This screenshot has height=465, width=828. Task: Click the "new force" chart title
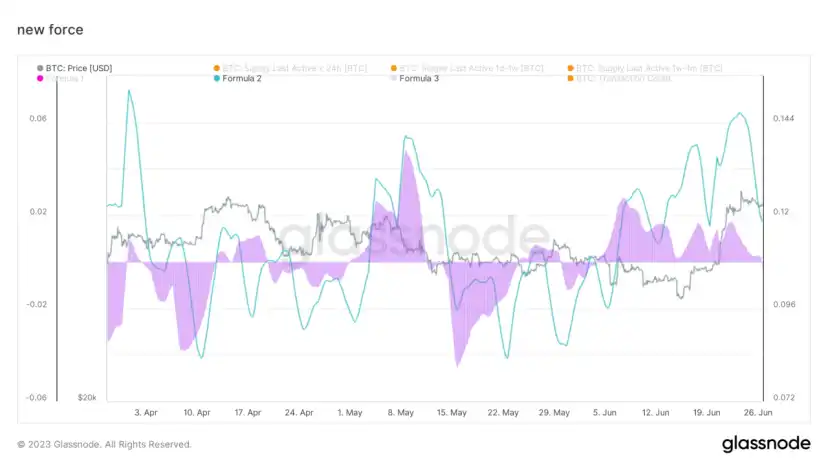pyautogui.click(x=51, y=30)
